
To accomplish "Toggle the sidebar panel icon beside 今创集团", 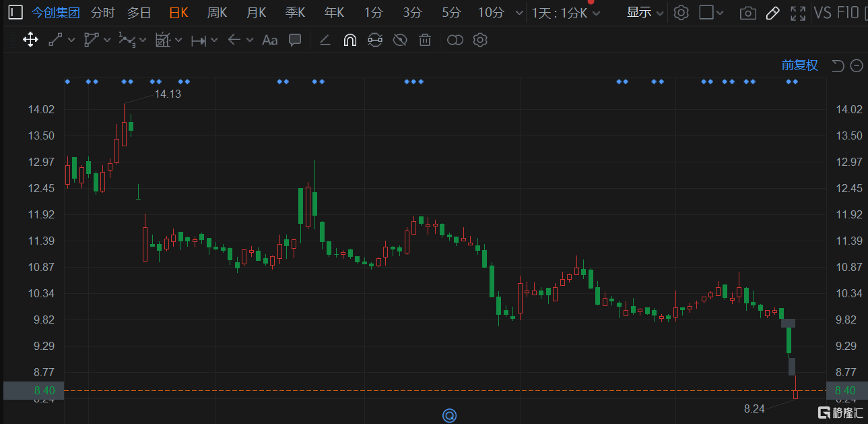I will click(x=15, y=12).
